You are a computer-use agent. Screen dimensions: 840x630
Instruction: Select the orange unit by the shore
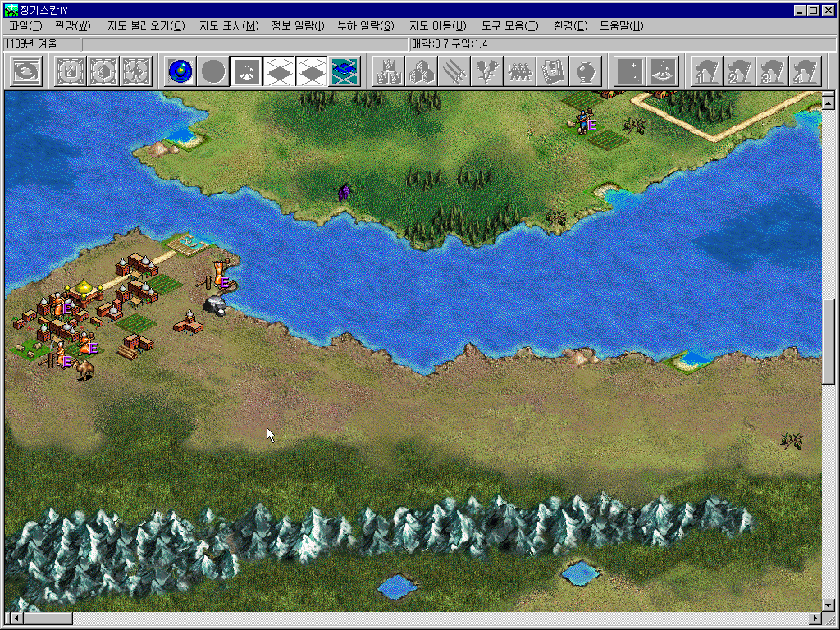click(219, 274)
